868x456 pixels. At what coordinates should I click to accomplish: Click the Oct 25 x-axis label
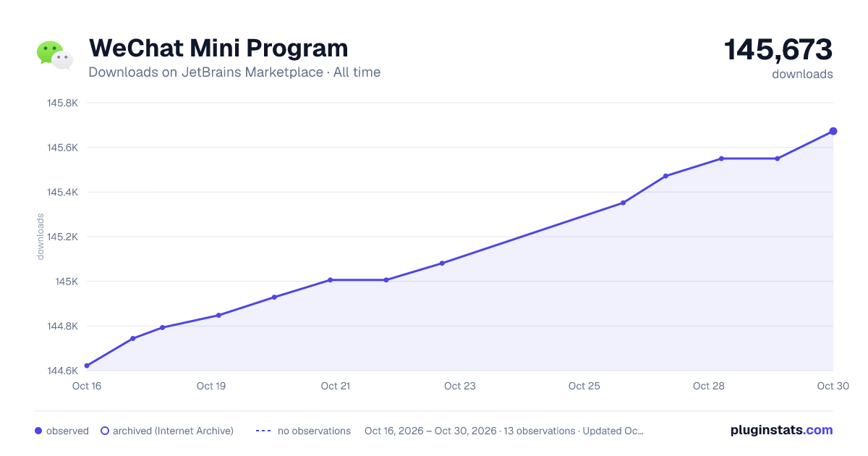click(x=584, y=386)
